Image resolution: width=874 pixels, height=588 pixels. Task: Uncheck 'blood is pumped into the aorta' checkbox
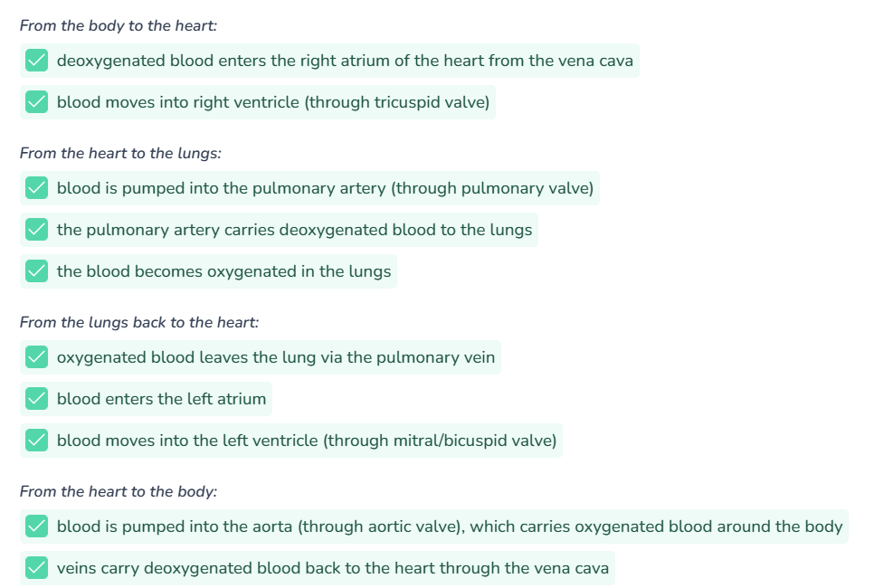pyautogui.click(x=36, y=526)
